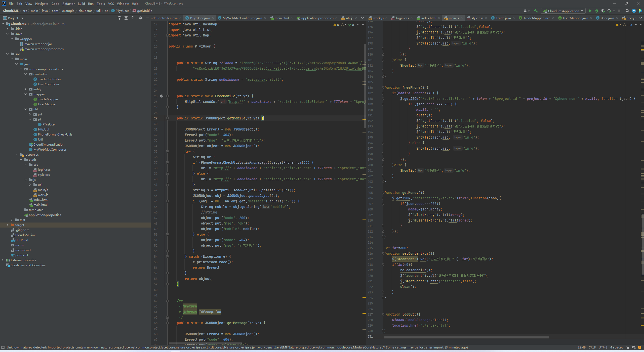Expand the target folder
The width and height of the screenshot is (644, 352).
click(7, 225)
